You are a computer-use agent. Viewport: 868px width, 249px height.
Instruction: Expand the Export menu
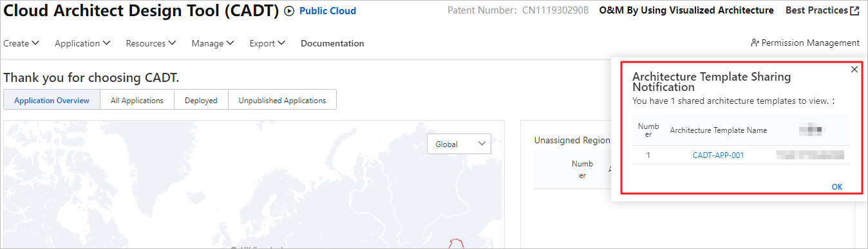[x=267, y=43]
